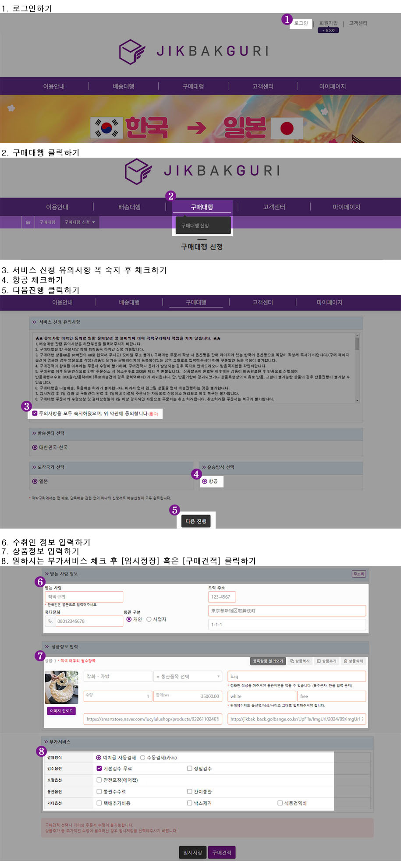This screenshot has height=868, width=401.
Task: Click the product bag thumbnail image
Action: (x=61, y=688)
